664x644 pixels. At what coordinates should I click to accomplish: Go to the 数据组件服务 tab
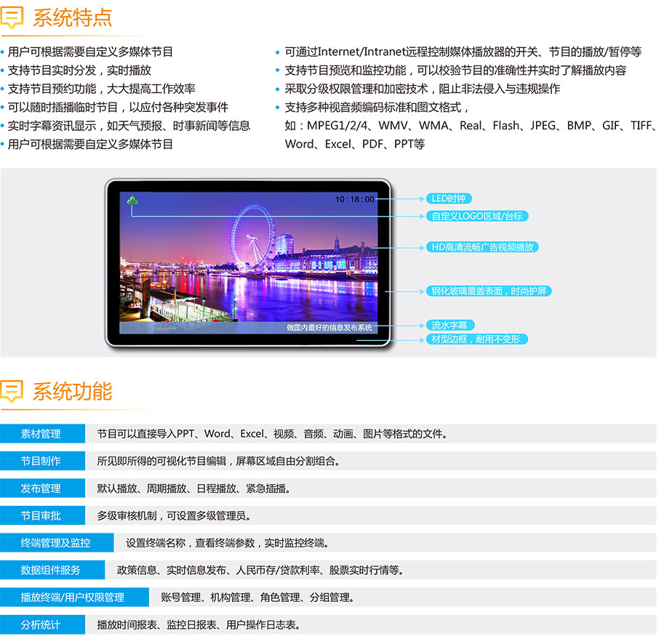coord(51,570)
